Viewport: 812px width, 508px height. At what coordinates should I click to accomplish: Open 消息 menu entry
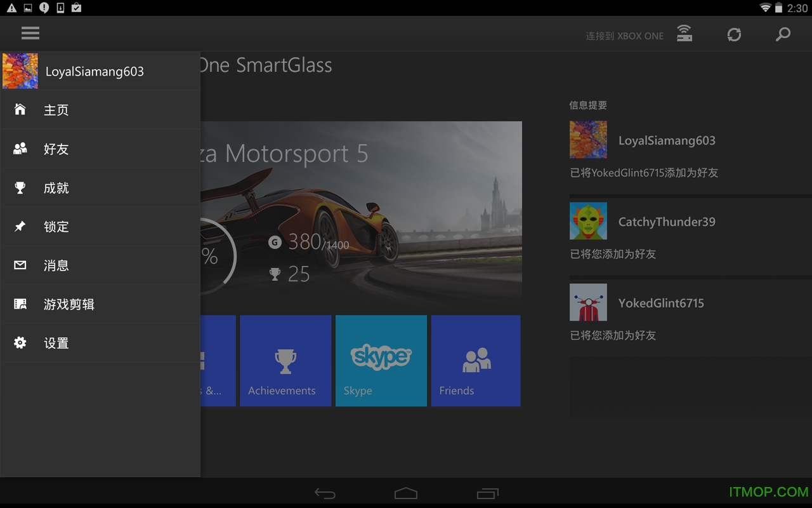[100, 265]
